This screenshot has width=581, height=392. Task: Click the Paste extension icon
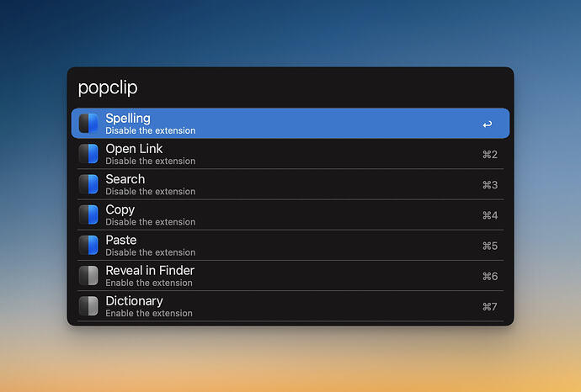click(x=88, y=245)
